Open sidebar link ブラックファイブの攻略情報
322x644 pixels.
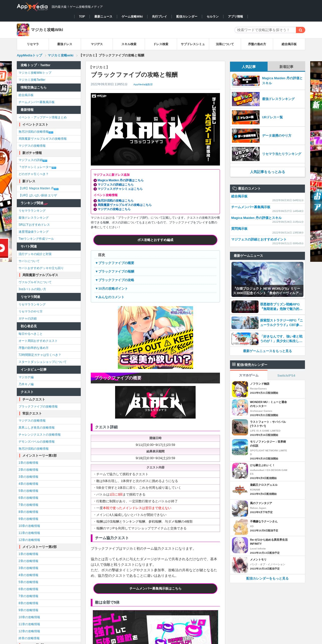38,407
